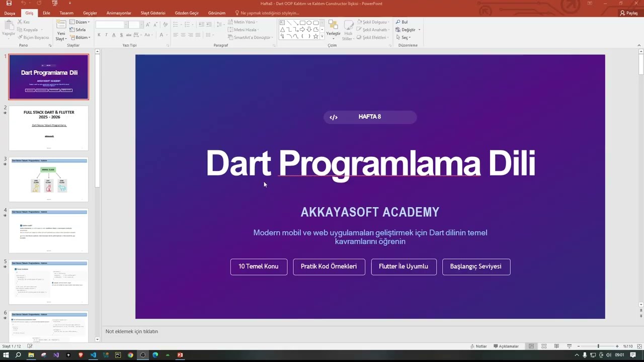
Task: Toggle underline formatting button
Action: [114, 35]
